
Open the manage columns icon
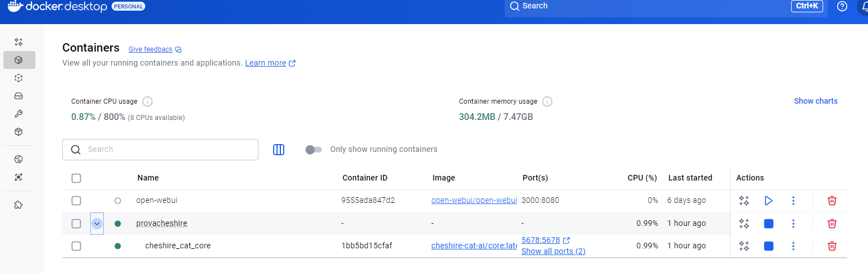tap(279, 150)
